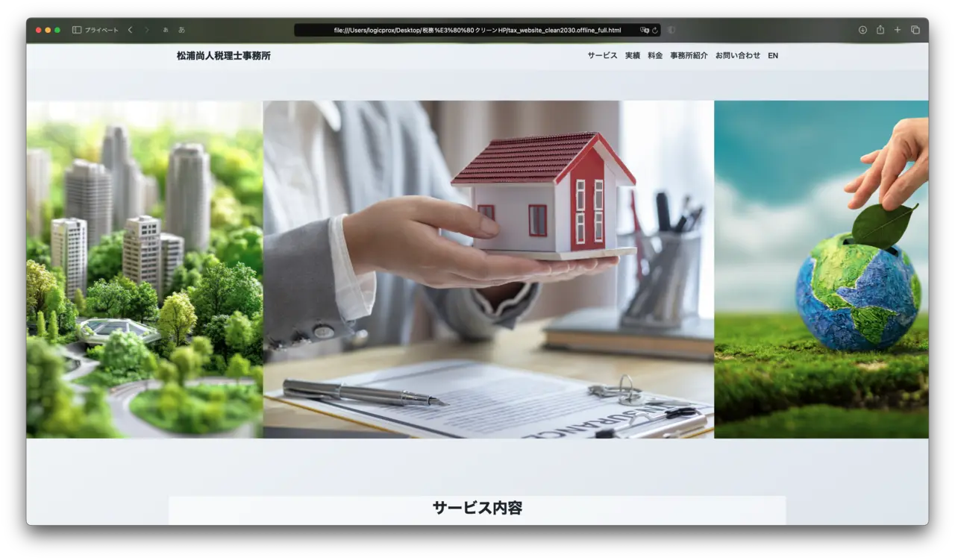This screenshot has height=560, width=955.
Task: Click the 松浦尚人税理士事務所 site title
Action: coord(224,56)
